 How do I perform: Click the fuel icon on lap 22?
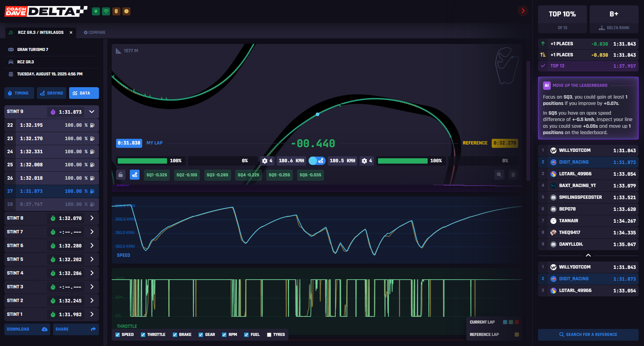click(x=92, y=125)
